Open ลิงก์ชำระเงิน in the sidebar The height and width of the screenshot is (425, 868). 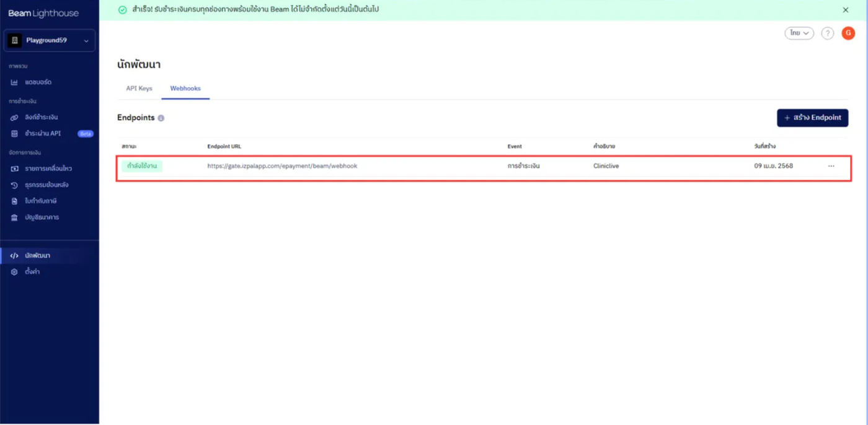point(42,117)
